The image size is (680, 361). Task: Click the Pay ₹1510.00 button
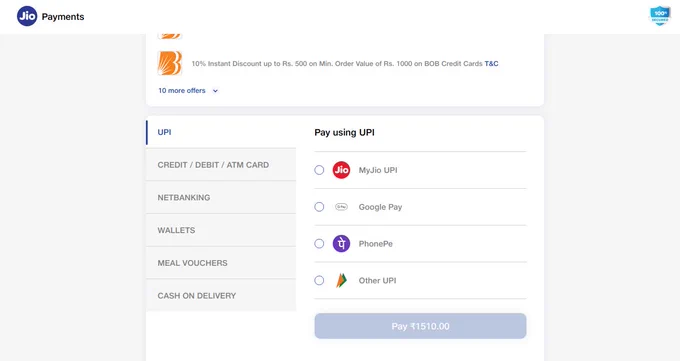420,326
